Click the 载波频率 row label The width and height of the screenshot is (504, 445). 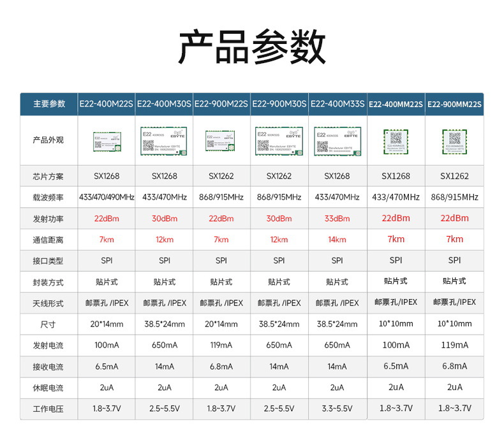[48, 198]
